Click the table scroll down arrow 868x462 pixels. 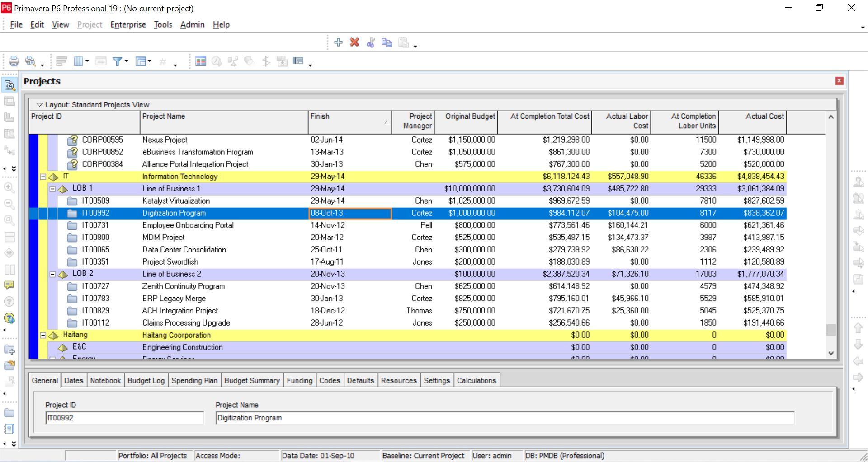(830, 353)
